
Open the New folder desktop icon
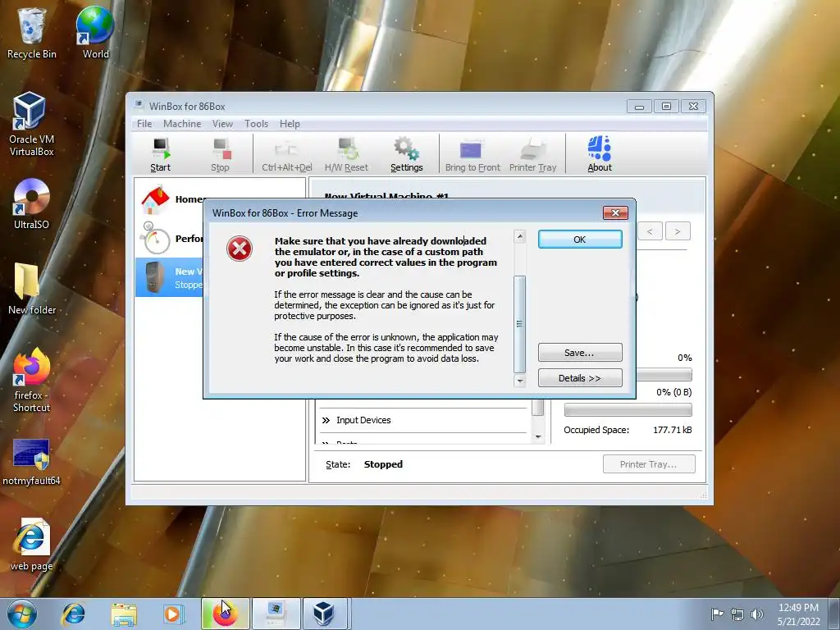32,290
